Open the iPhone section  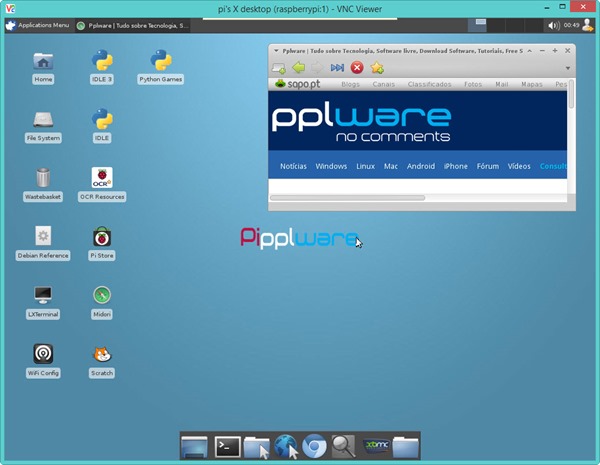click(455, 166)
